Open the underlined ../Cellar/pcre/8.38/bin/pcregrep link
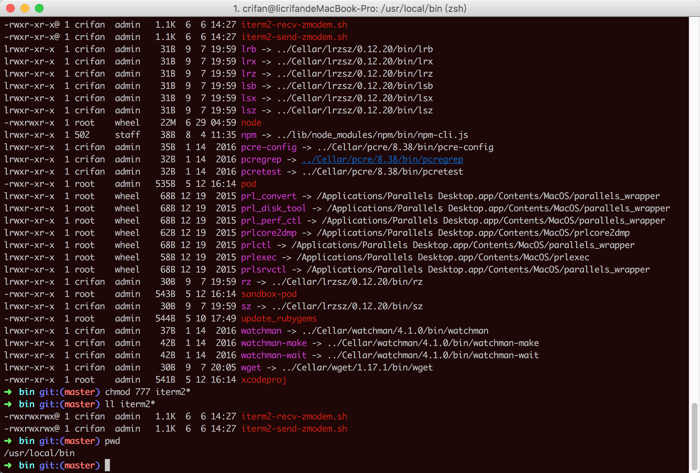Viewport: 700px width, 473px height. coord(382,159)
